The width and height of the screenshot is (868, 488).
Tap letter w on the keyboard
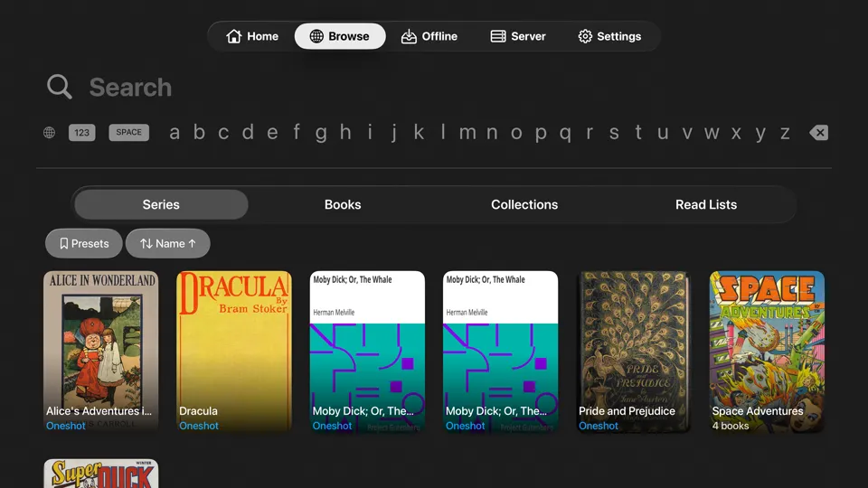pos(712,133)
